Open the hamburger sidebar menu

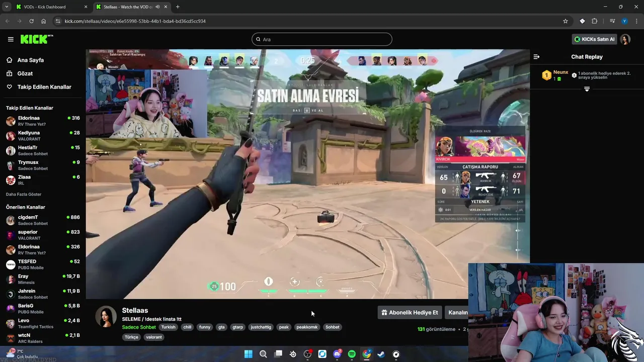(11, 39)
